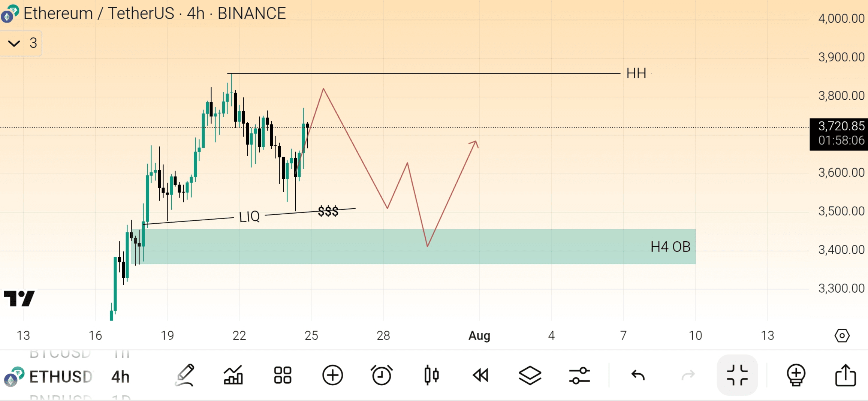
Task: Click the add symbol plus icon
Action: (x=332, y=375)
